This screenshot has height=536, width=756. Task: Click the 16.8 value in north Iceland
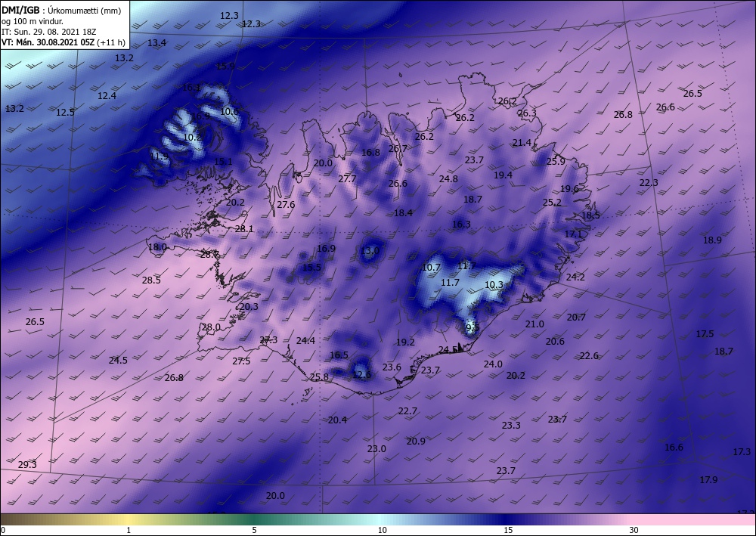[x=370, y=152]
